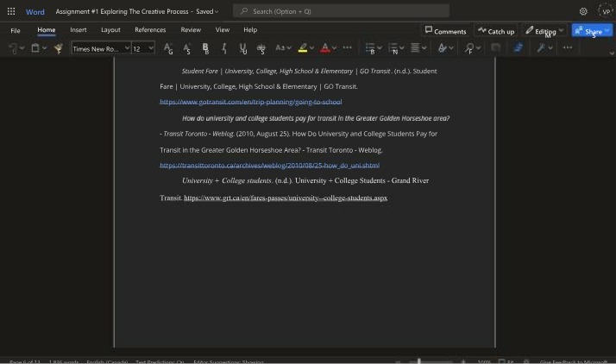Open the Editing mode dropdown
Image resolution: width=616 pixels, height=364 pixels.
(x=544, y=31)
